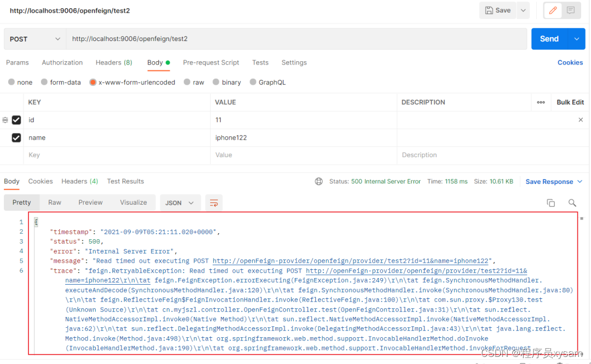Image resolution: width=591 pixels, height=364 pixels.
Task: Select the raw body type
Action: click(x=187, y=82)
